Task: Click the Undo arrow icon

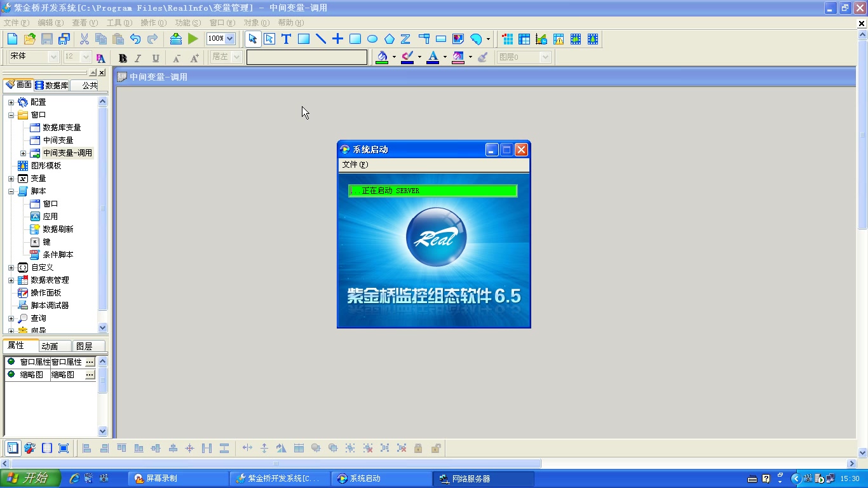Action: (135, 39)
